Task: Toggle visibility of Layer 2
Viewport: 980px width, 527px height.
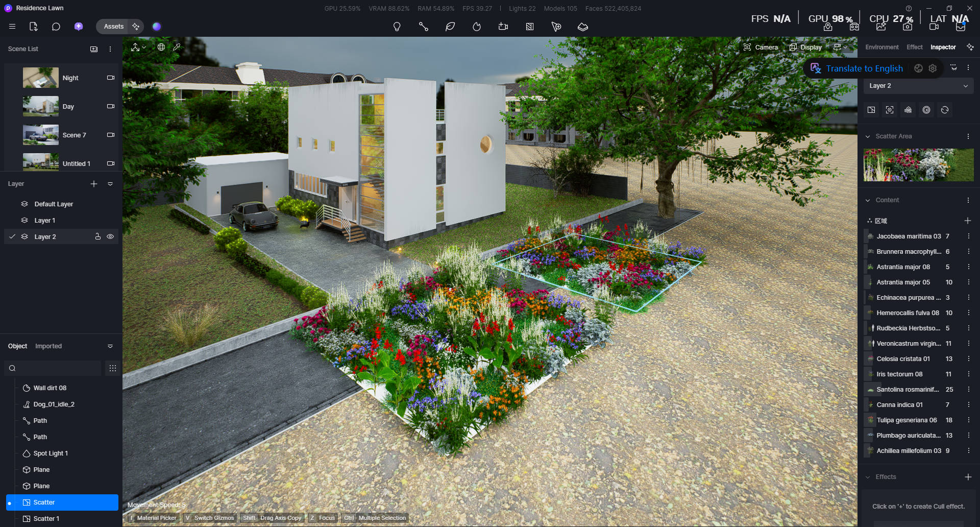Action: point(110,236)
